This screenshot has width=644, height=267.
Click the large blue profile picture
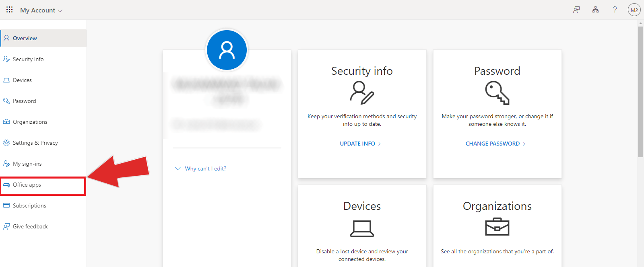(227, 50)
